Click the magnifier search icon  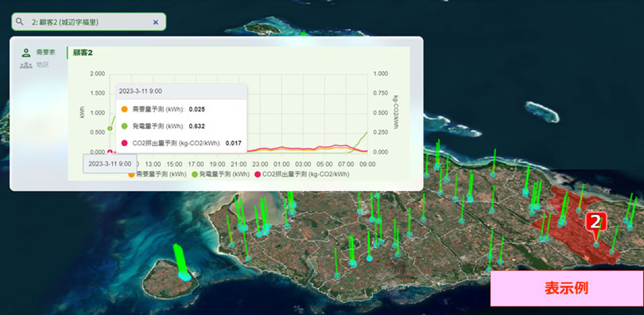pos(20,21)
